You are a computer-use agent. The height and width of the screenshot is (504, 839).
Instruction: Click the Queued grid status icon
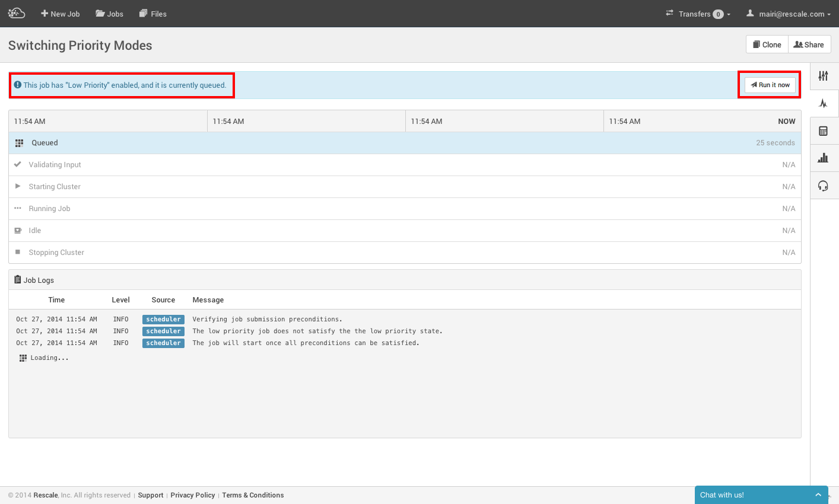coord(20,143)
